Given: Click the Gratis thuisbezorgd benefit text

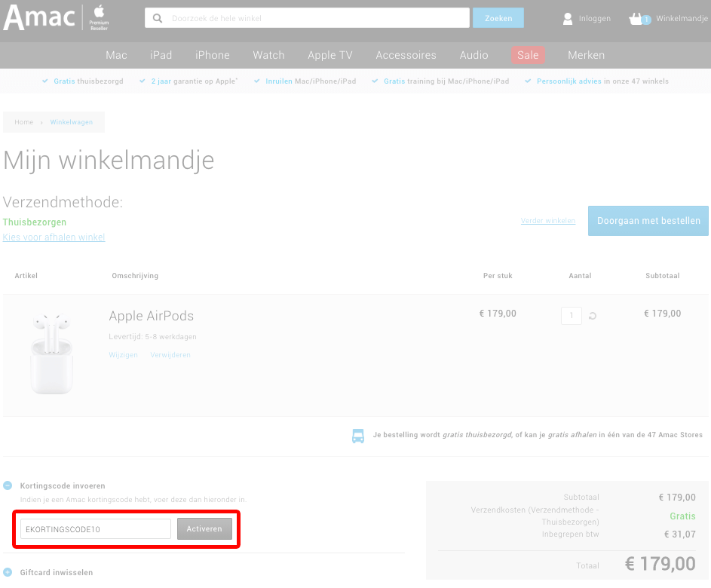Looking at the screenshot, I should tap(88, 81).
